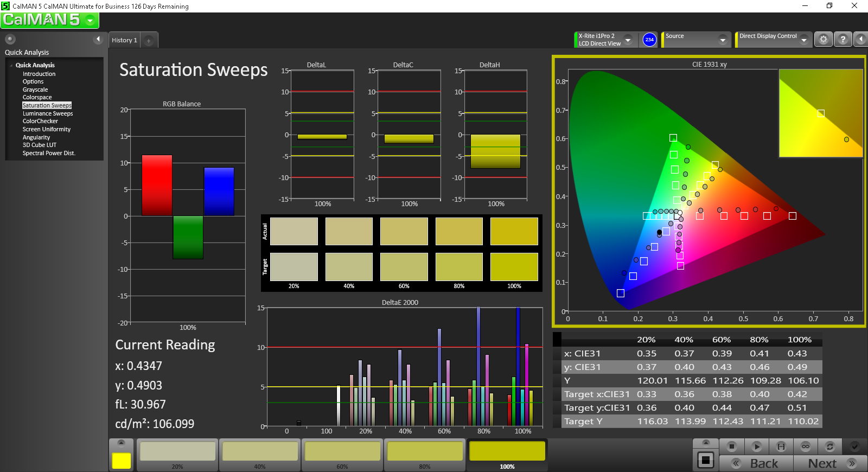Add a new history tab
The height and width of the screenshot is (472, 868).
point(149,41)
